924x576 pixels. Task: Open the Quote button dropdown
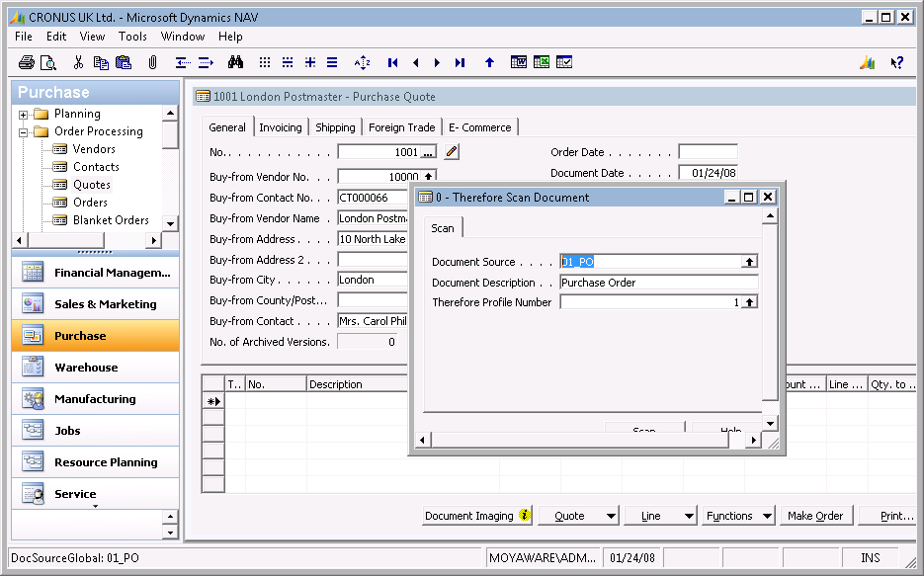click(x=611, y=516)
